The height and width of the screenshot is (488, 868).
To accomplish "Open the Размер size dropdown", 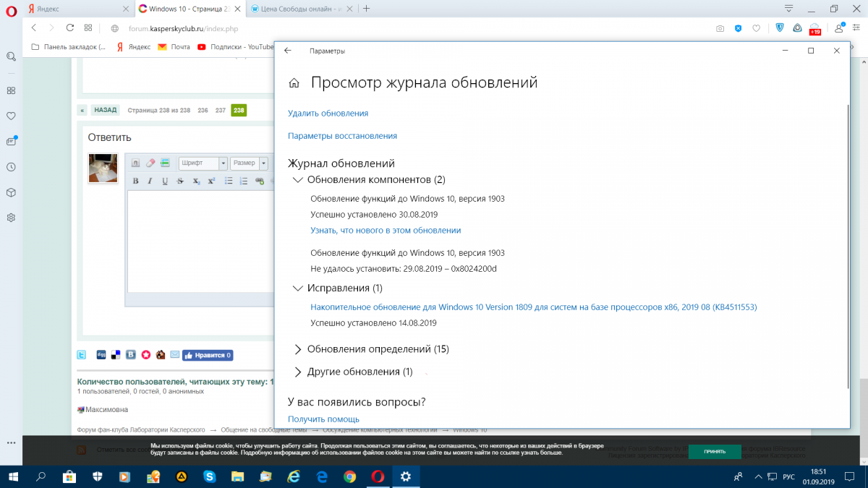I will [x=249, y=163].
